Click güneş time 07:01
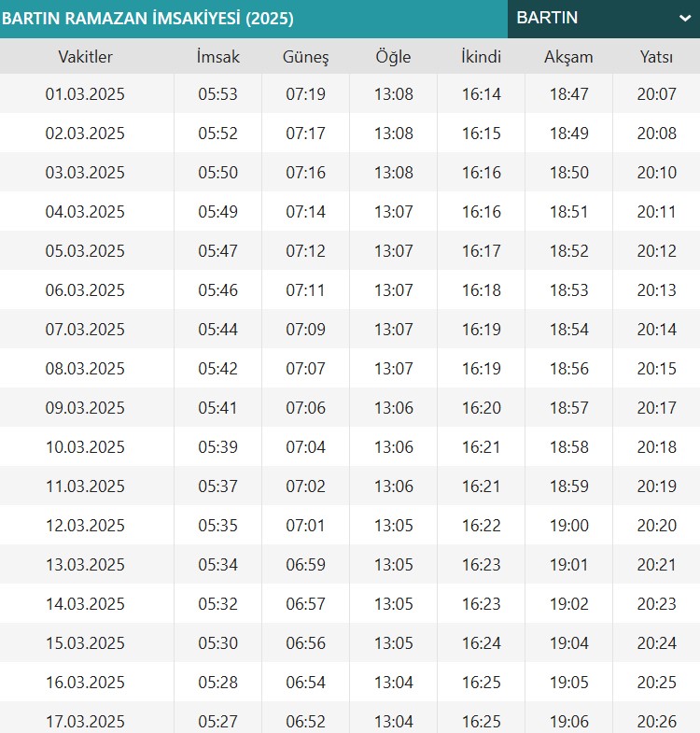This screenshot has height=733, width=700. [305, 526]
